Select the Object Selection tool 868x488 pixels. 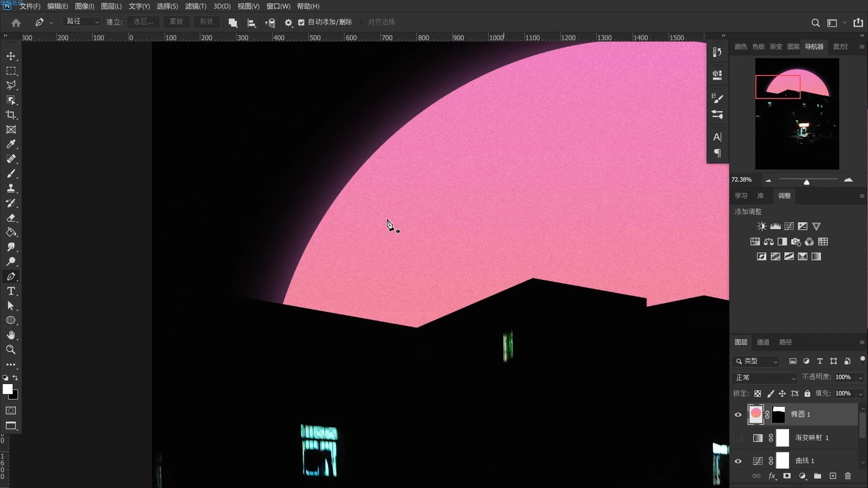[11, 100]
